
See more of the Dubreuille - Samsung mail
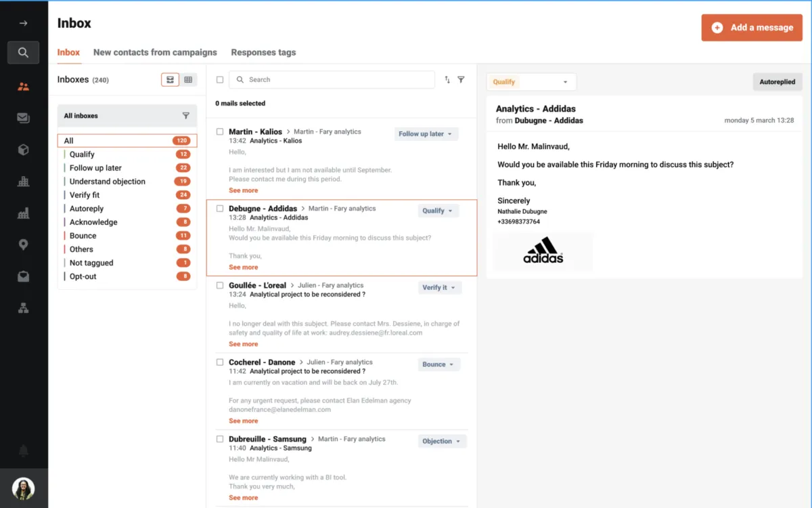tap(243, 498)
